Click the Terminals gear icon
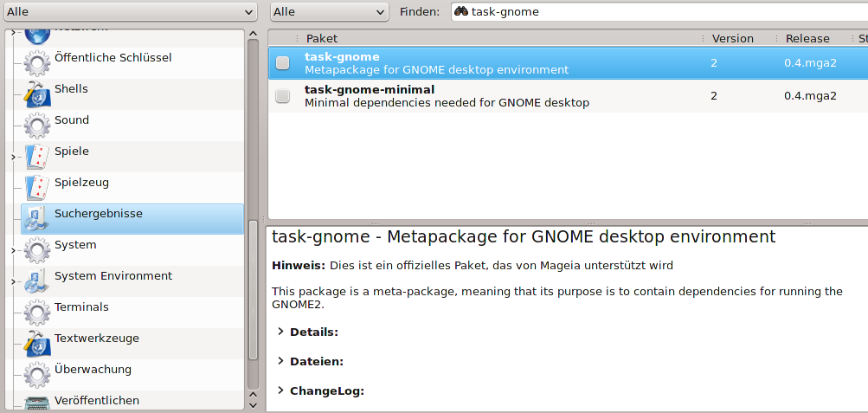The height and width of the screenshot is (413, 868). (x=37, y=312)
